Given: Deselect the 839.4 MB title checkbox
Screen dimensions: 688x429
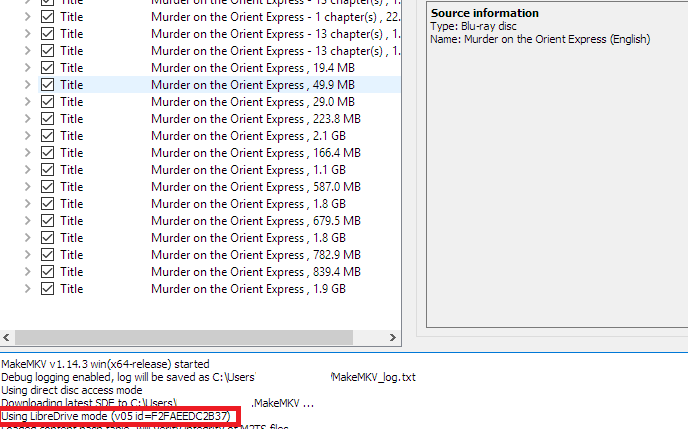Looking at the screenshot, I should (47, 272).
